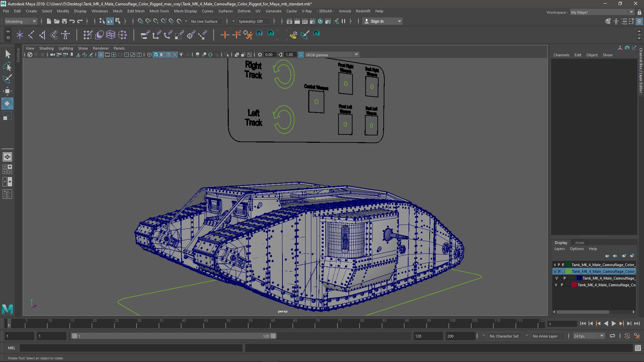Viewport: 644px width, 362px height.
Task: Choose the Move tool
Action: tap(7, 91)
